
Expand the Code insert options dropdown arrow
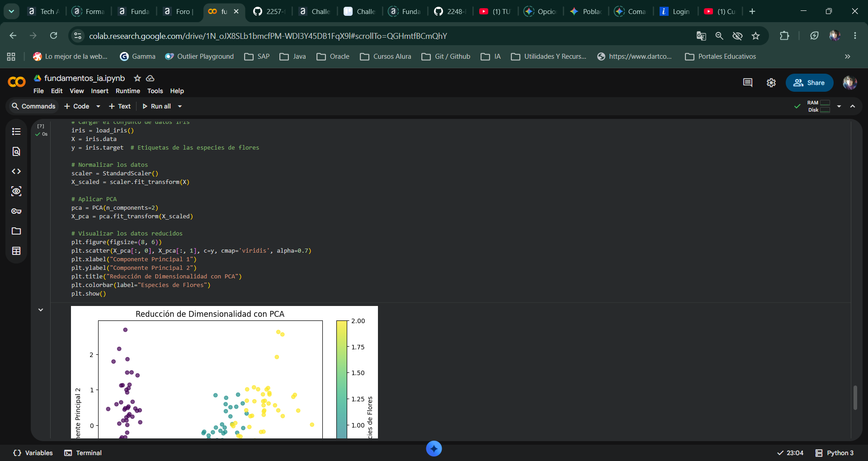pos(98,106)
